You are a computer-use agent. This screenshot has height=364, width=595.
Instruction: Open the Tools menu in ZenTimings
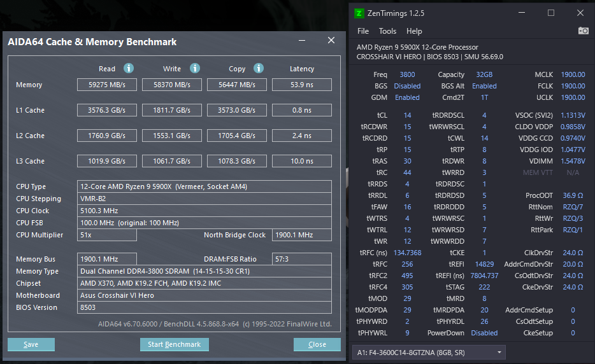coord(387,31)
